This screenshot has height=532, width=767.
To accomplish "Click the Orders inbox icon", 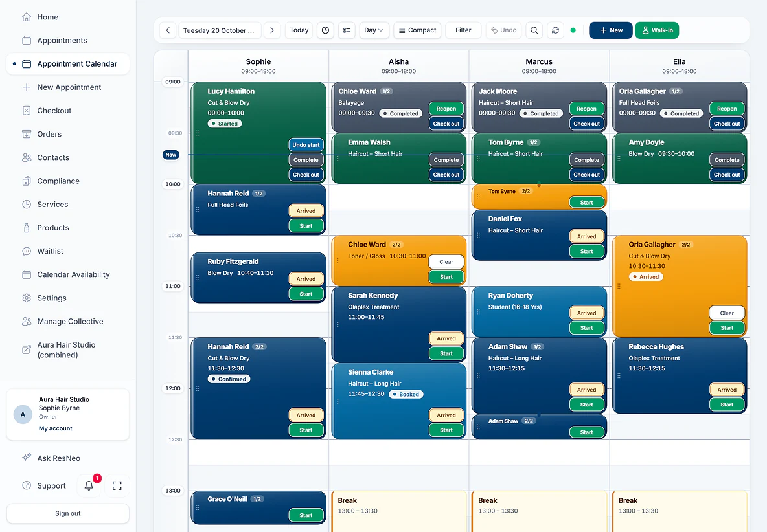I will pos(27,135).
